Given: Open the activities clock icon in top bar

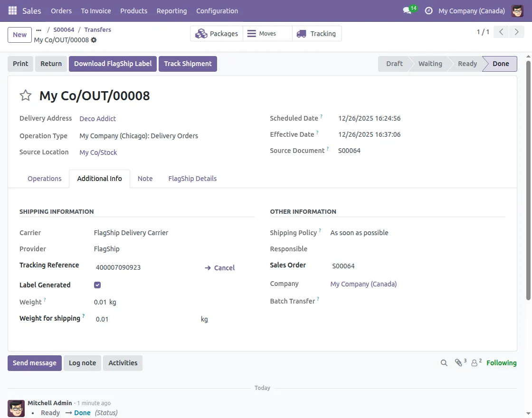Looking at the screenshot, I should click(430, 10).
